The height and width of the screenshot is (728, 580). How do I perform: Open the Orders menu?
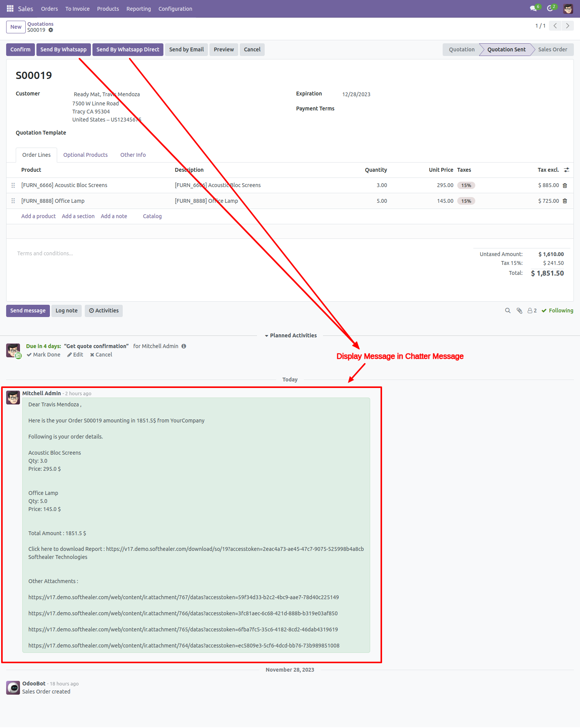coord(49,9)
